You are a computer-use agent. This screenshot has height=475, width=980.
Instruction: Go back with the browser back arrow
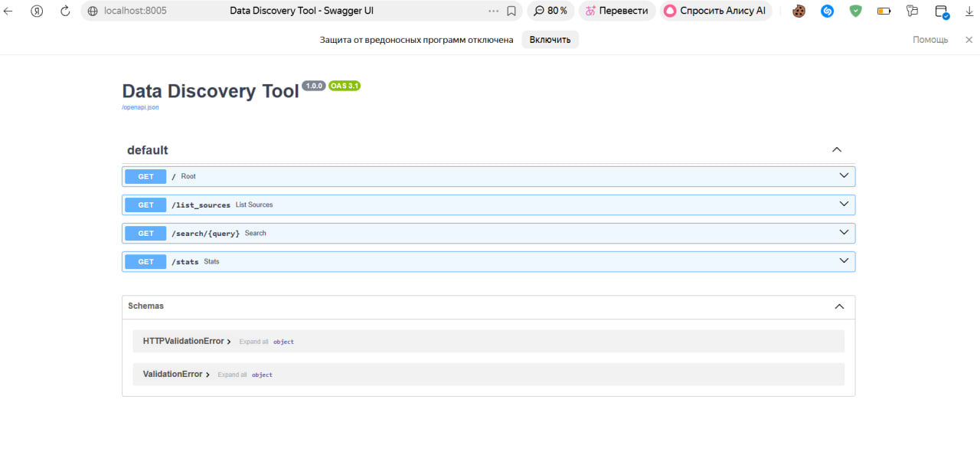[x=8, y=11]
